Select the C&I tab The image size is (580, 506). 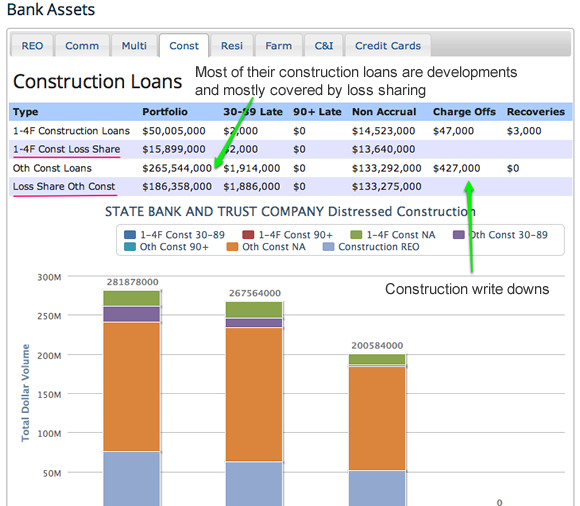tap(324, 46)
